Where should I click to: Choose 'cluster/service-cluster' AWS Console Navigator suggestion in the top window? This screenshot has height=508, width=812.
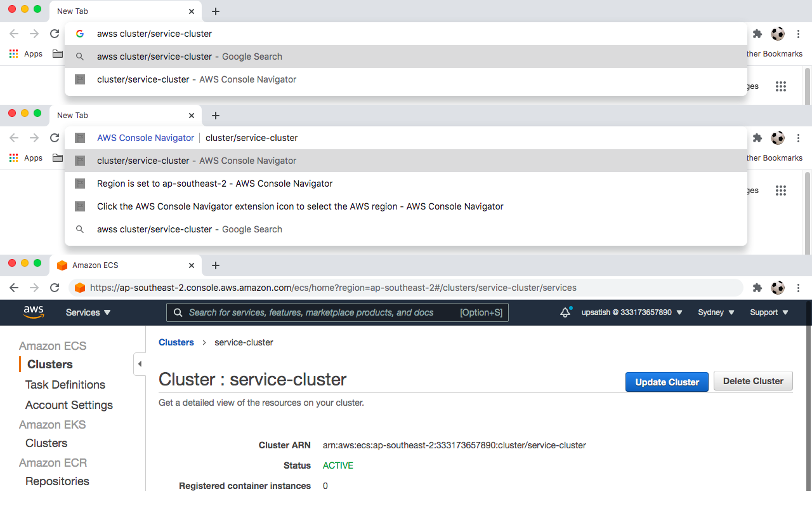(406, 79)
